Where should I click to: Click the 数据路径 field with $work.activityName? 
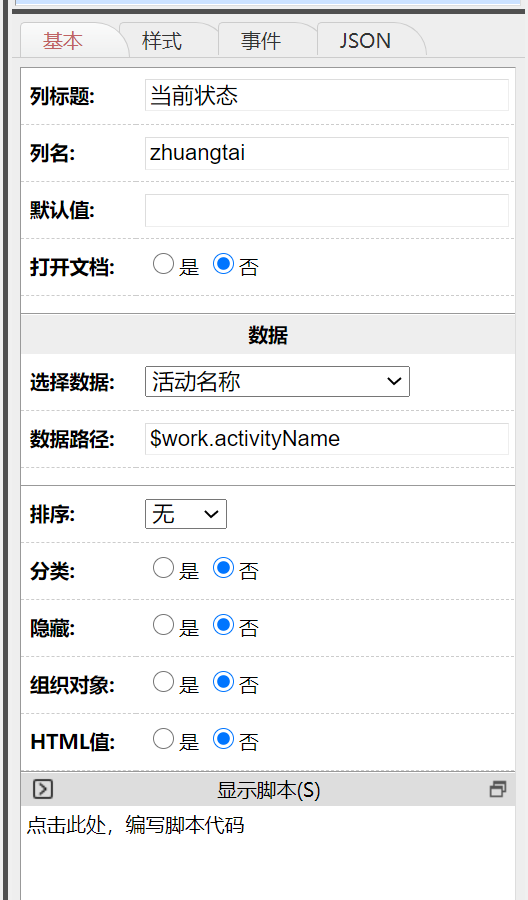(x=327, y=439)
